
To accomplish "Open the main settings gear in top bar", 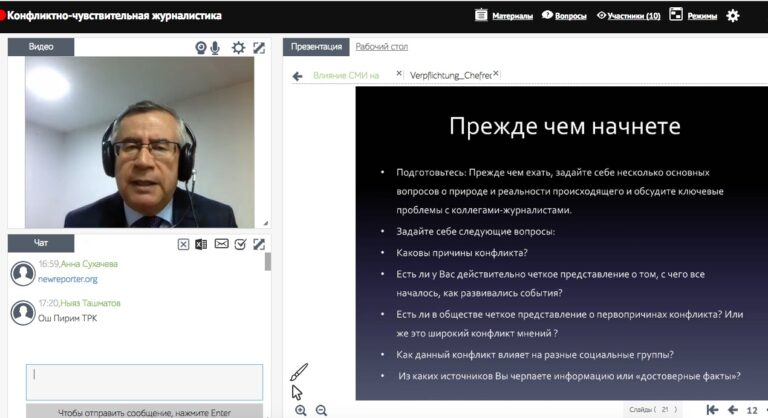I will [x=733, y=16].
